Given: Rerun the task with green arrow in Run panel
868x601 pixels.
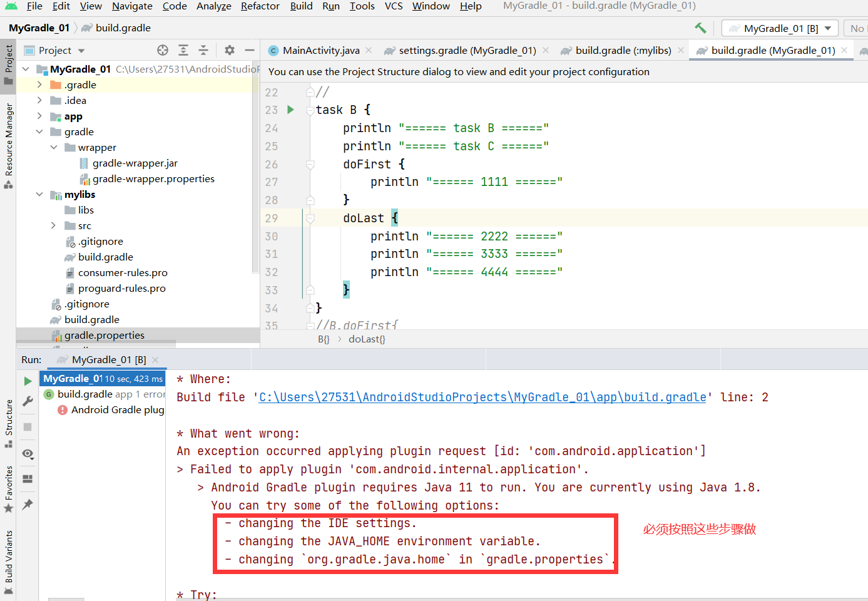Looking at the screenshot, I should 27,381.
